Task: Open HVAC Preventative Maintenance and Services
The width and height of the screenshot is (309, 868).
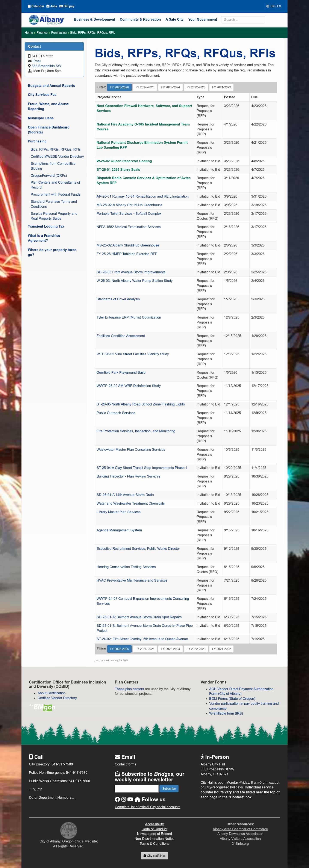Action: coord(132,580)
